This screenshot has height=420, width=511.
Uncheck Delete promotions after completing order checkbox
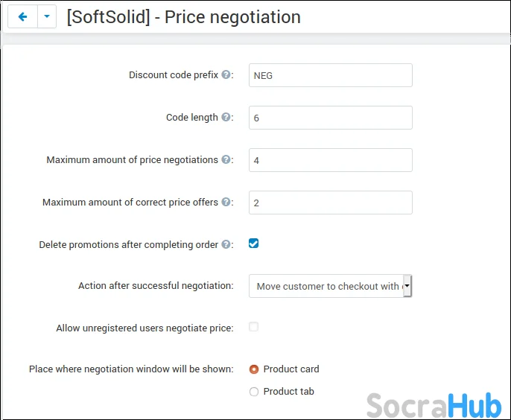click(253, 244)
